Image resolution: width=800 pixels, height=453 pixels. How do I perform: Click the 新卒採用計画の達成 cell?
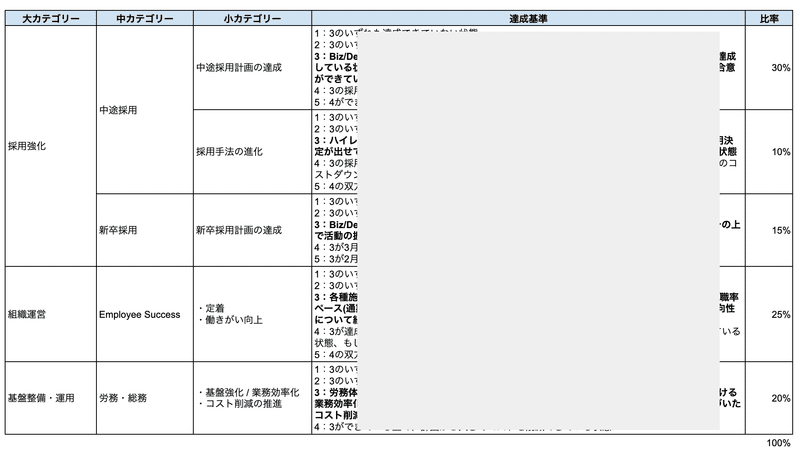pyautogui.click(x=253, y=230)
